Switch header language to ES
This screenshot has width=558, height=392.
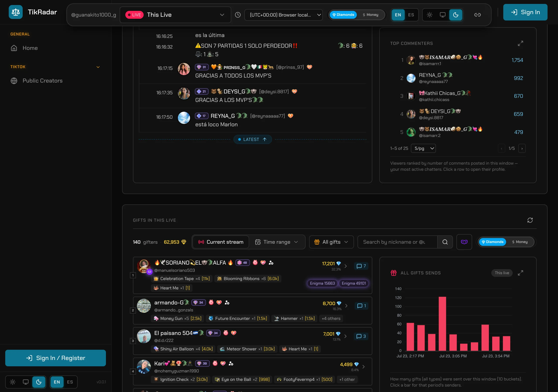[x=411, y=15]
